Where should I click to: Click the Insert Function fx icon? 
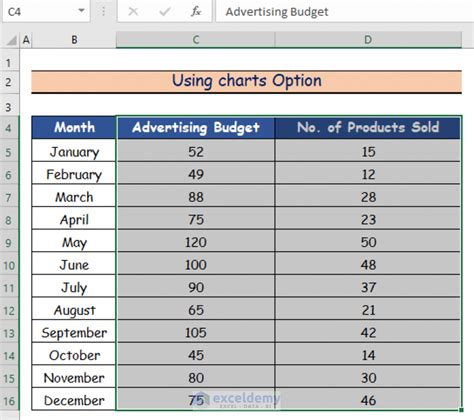tap(196, 12)
